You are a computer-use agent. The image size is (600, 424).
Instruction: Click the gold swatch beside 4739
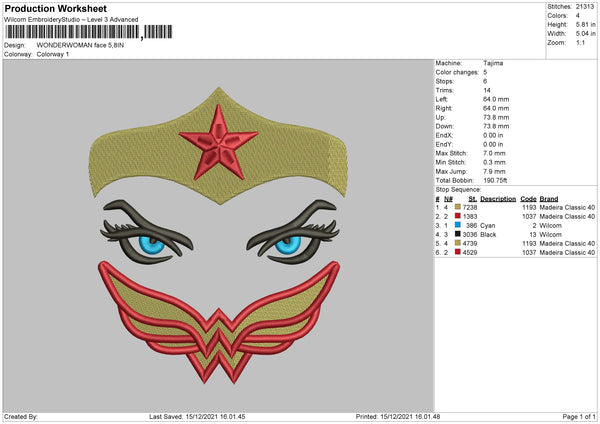[458, 243]
